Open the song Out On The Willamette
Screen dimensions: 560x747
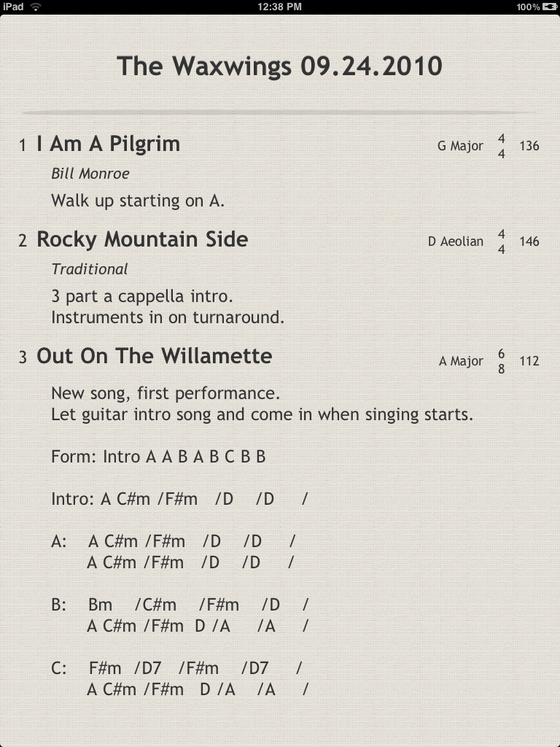(x=155, y=356)
